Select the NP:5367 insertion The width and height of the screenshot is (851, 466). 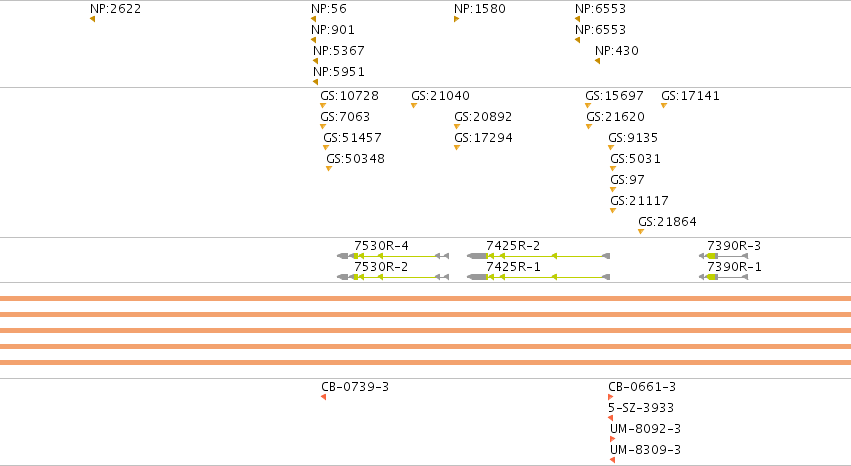click(x=339, y=51)
